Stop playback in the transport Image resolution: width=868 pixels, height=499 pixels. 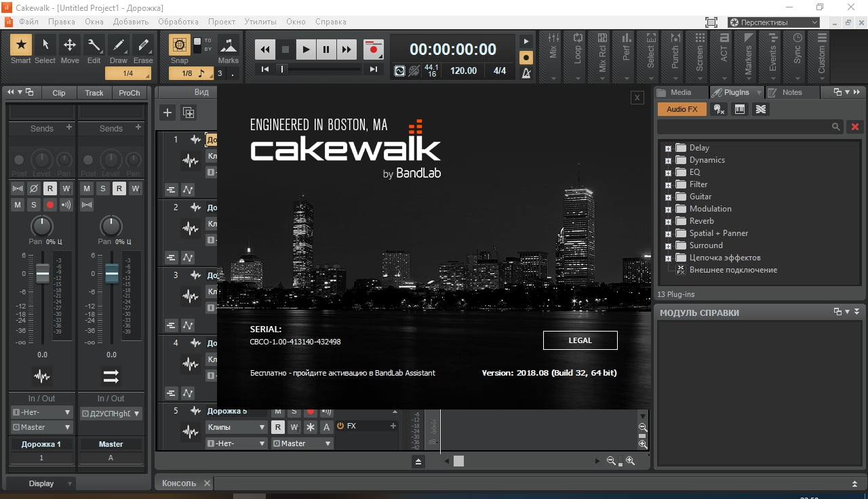click(285, 49)
